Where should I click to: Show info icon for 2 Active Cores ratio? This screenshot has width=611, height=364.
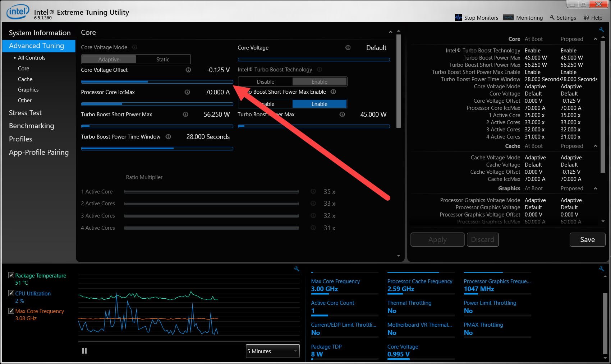[313, 203]
